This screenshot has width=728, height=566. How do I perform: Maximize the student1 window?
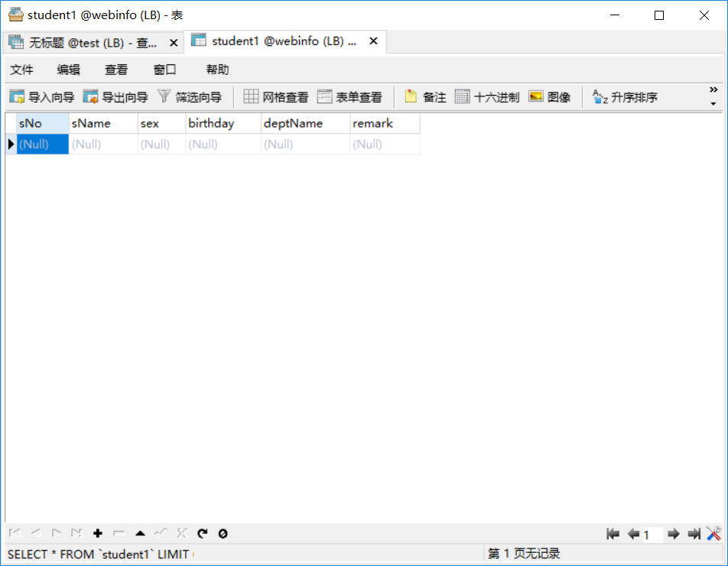tap(659, 15)
